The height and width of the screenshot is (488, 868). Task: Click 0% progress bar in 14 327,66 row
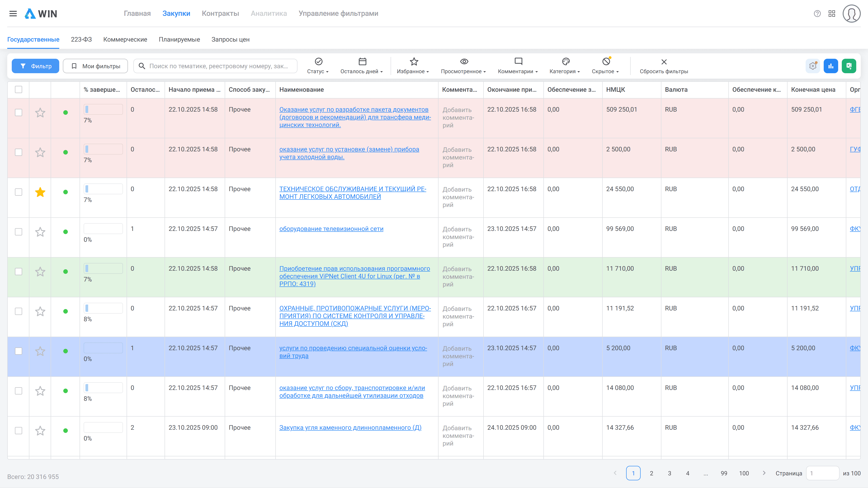[103, 427]
